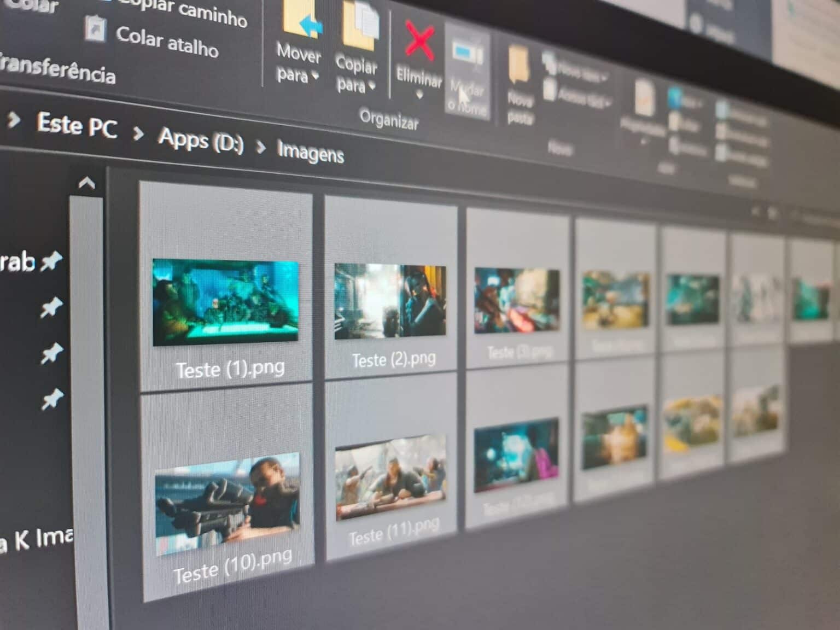Expand chevron between Este PC and Apps (D:)
The image size is (840, 630).
(x=138, y=133)
